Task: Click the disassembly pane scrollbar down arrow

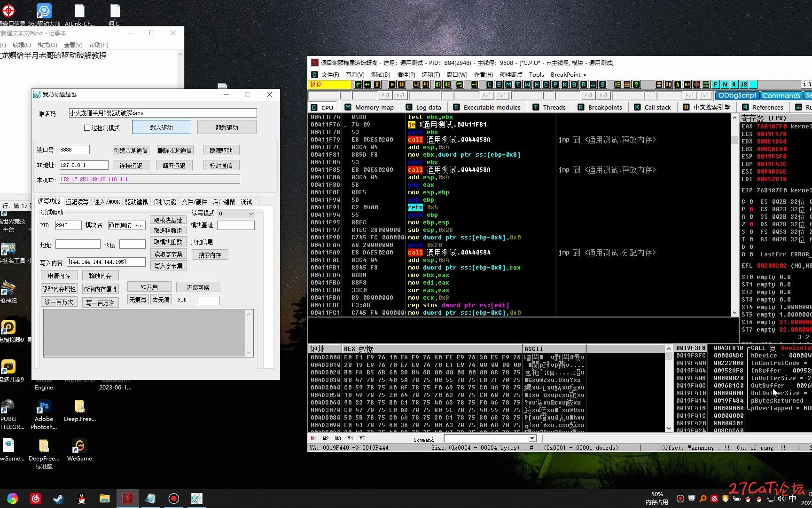Action: [734, 313]
